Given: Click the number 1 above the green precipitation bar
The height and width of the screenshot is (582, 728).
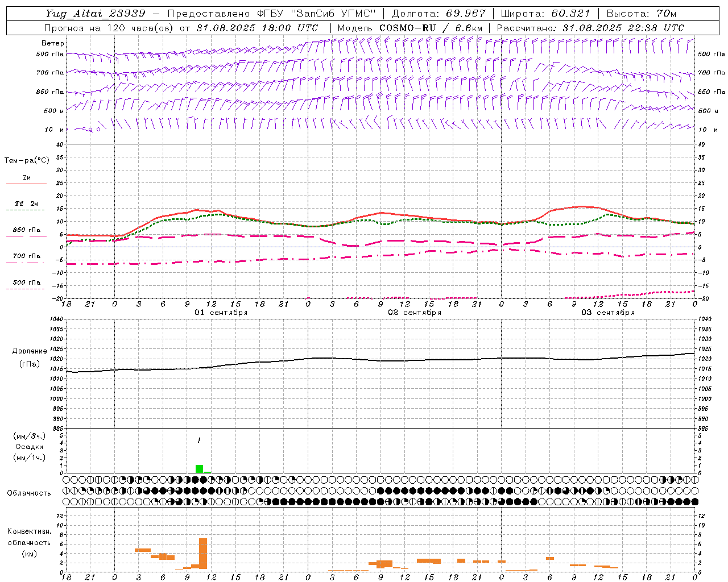Looking at the screenshot, I should pos(199,440).
